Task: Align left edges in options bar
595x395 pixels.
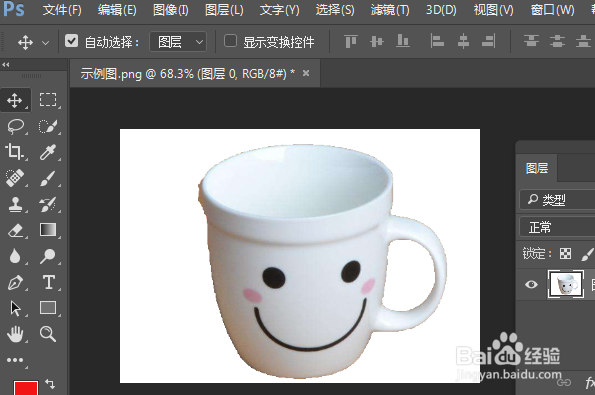Action: pyautogui.click(x=437, y=41)
